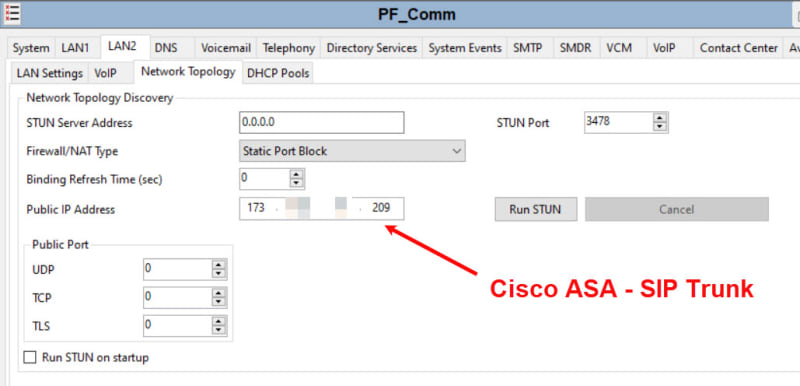Click the Public IP Address field
The image size is (800, 386).
click(x=321, y=209)
